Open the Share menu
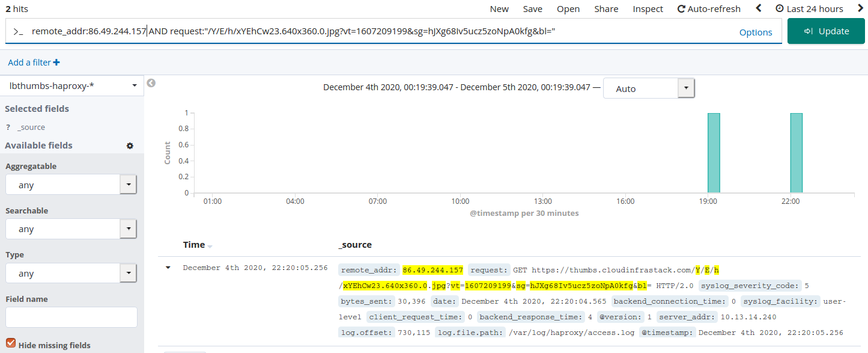Screen dimensions: 868x353 [605, 8]
